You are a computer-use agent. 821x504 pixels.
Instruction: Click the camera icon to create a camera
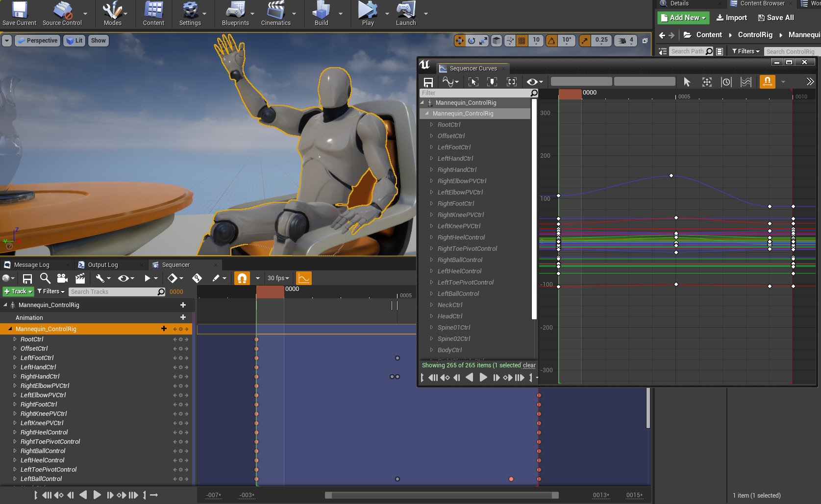[x=62, y=278]
